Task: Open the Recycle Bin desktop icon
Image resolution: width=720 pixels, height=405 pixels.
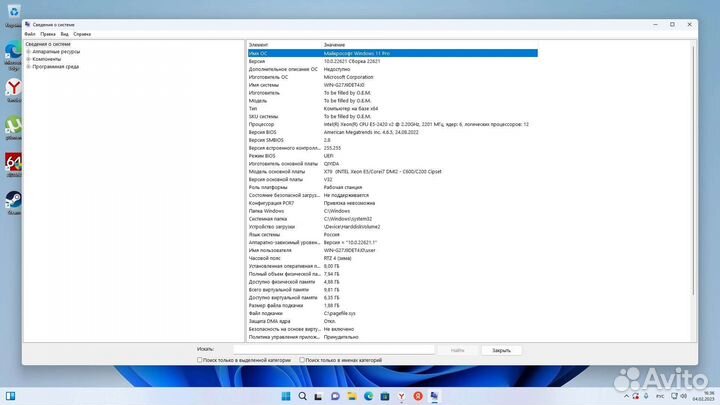Action: tap(14, 11)
